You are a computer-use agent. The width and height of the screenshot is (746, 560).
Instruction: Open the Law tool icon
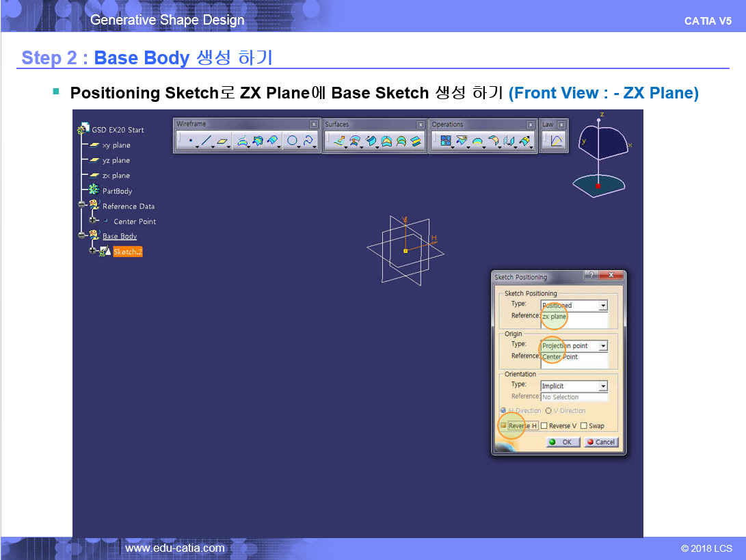coord(556,141)
